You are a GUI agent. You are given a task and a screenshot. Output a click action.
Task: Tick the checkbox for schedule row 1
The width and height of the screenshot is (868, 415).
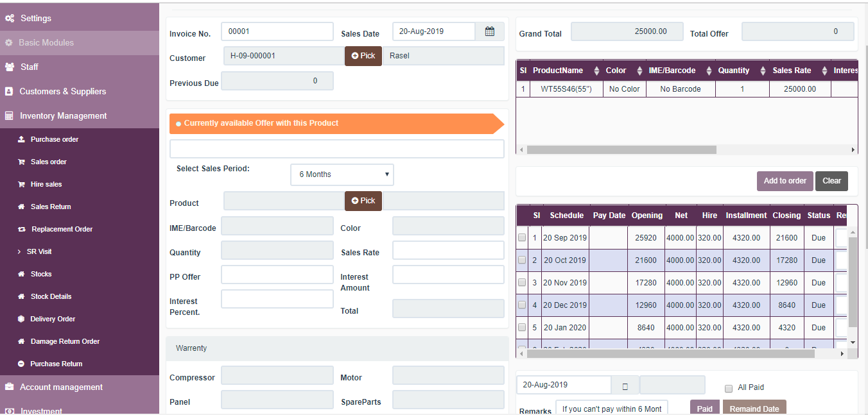522,237
